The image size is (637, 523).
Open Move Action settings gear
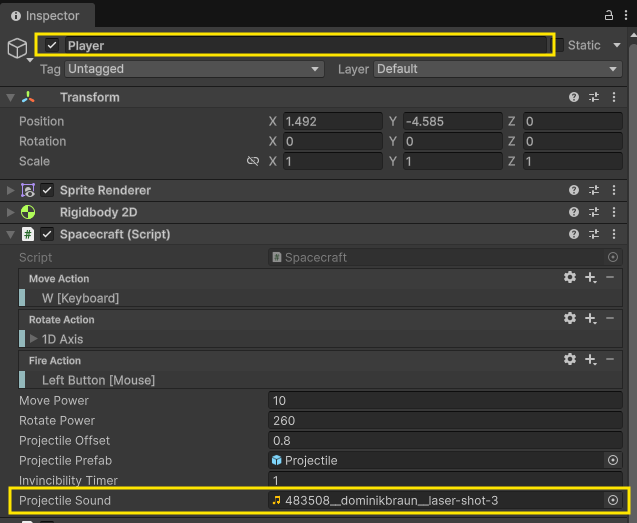point(570,278)
